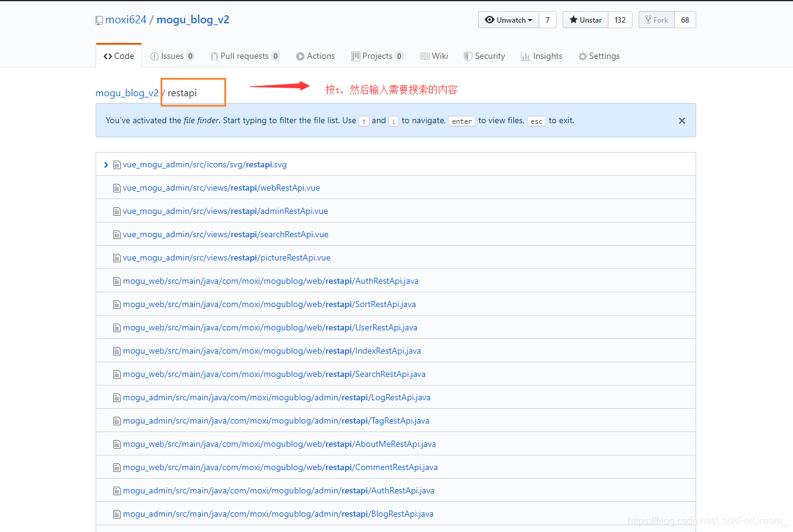Open mogu_web AuthRestApi.java result
793x532 pixels.
click(271, 281)
